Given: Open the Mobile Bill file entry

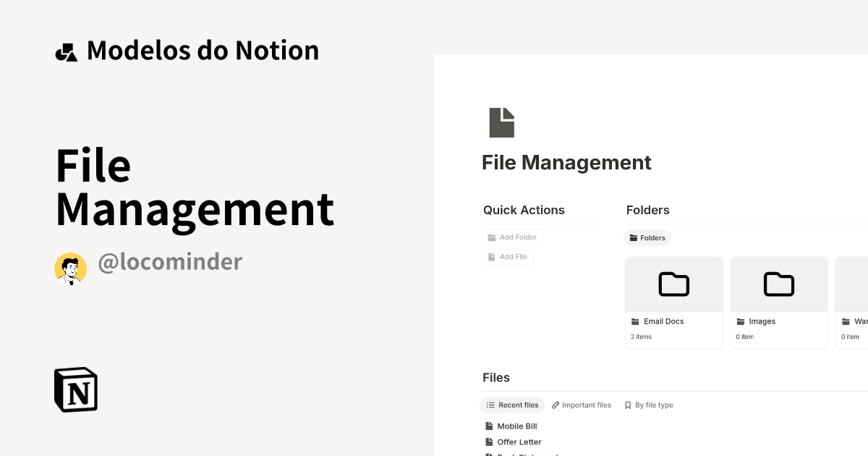Looking at the screenshot, I should tap(516, 426).
